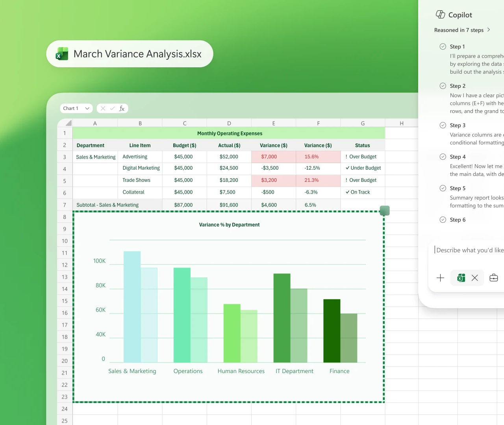Click the Excel icon beside the file name
Screen dimensions: 504x425
point(62,54)
